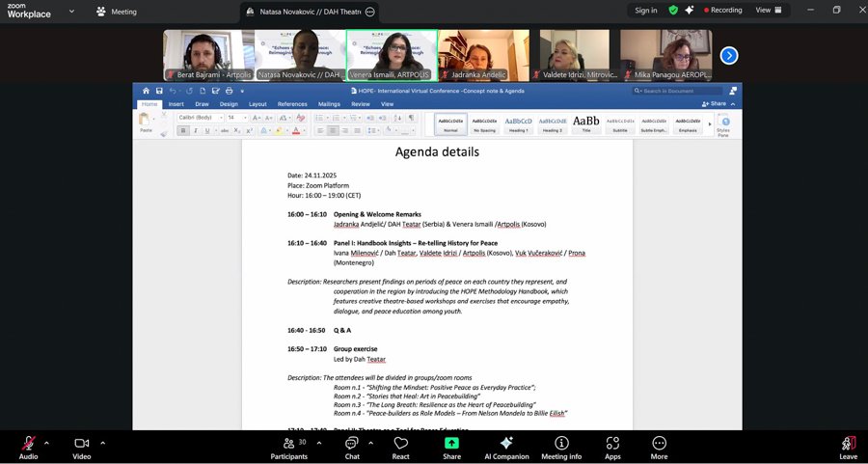Unmute the microphone with the Audio button
The width and height of the screenshot is (868, 464).
pos(28,446)
